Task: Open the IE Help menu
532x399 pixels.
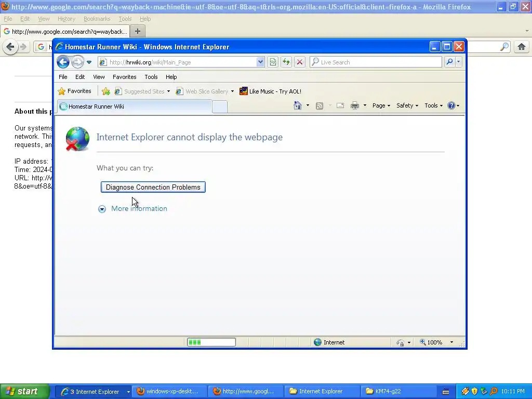Action: point(171,77)
